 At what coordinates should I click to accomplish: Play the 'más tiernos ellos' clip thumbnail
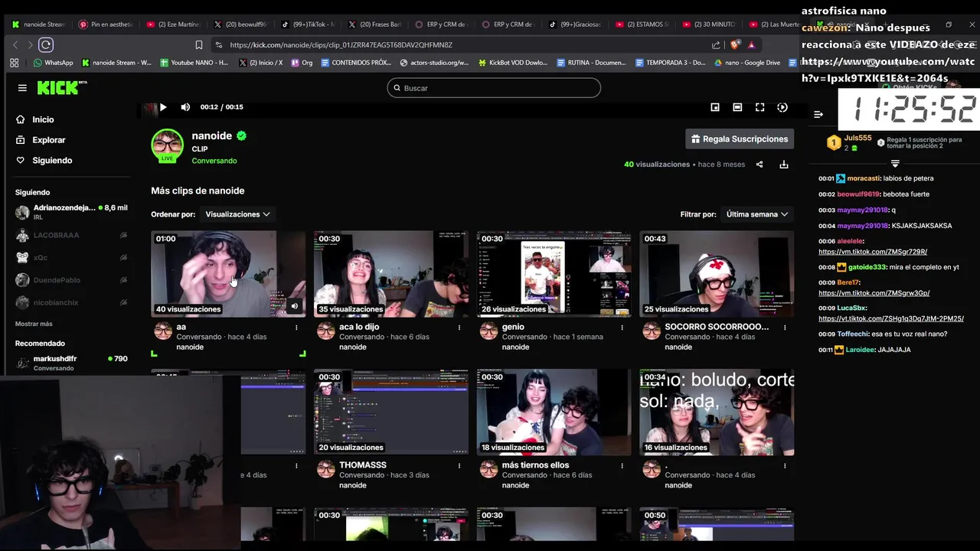point(554,412)
